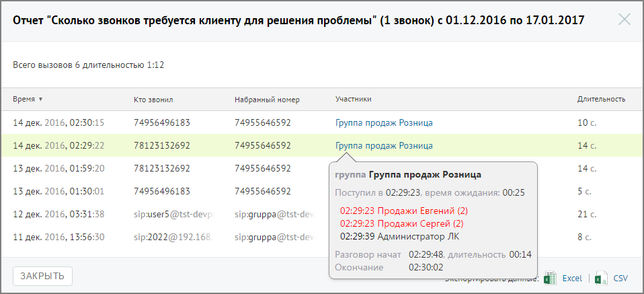Click the 8 с. duration cell
Viewport: 644px width, 294px height.
point(584,237)
